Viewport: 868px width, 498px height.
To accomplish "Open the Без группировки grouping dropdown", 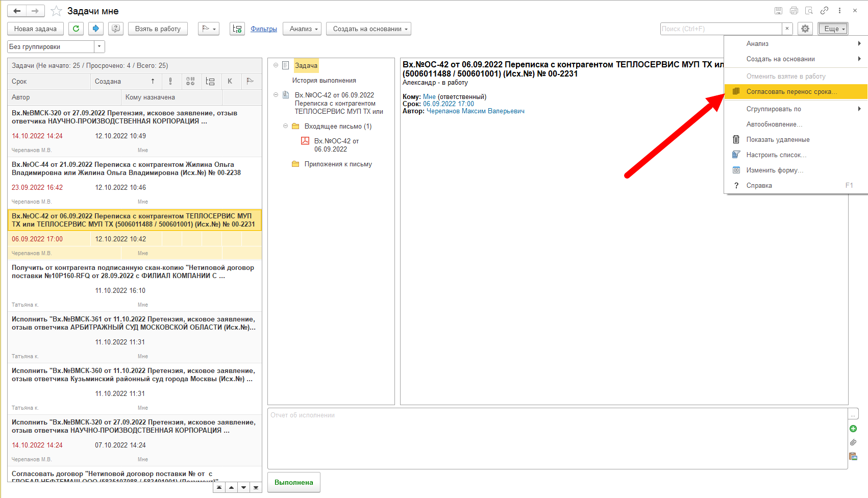I will tap(100, 47).
